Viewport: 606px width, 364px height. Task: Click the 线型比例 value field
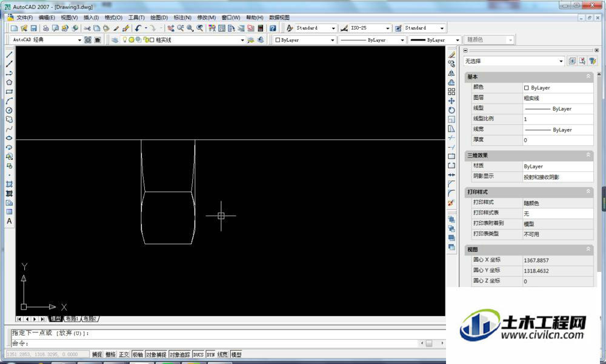click(x=558, y=119)
